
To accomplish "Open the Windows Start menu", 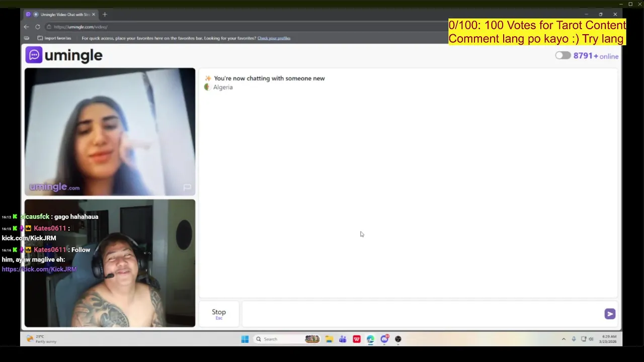I will pyautogui.click(x=245, y=339).
